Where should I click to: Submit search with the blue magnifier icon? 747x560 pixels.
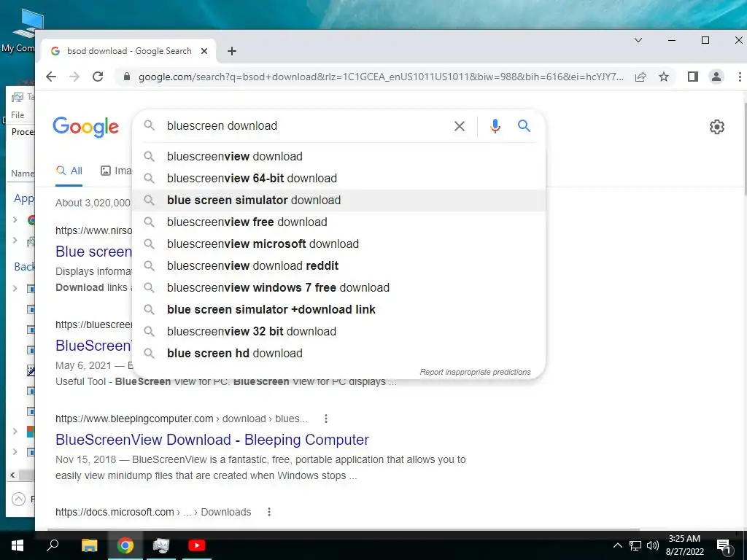pyautogui.click(x=524, y=126)
